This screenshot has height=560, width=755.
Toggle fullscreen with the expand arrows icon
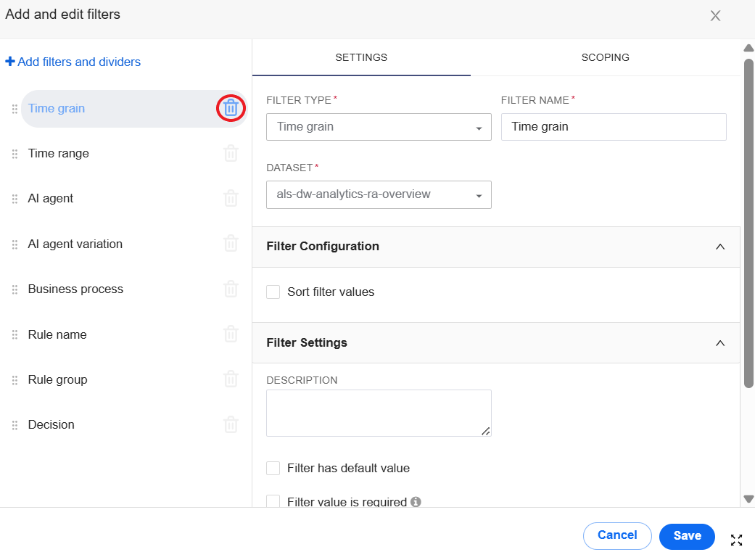pos(736,540)
